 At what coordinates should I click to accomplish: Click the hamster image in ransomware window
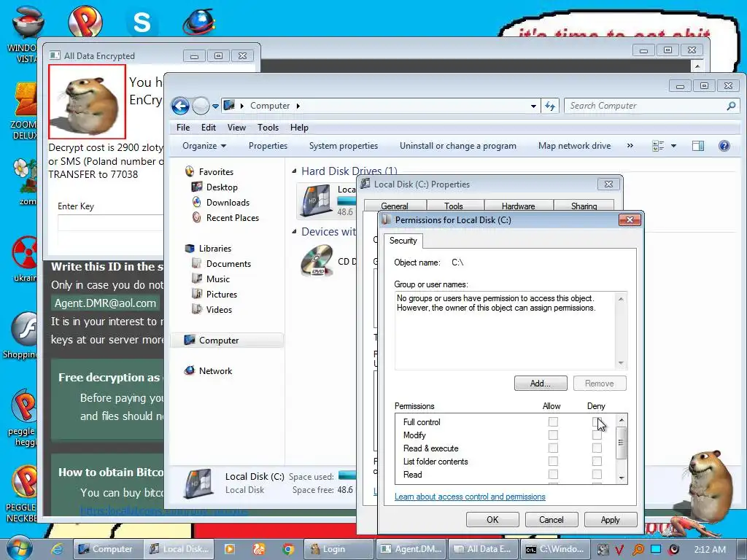[88, 101]
